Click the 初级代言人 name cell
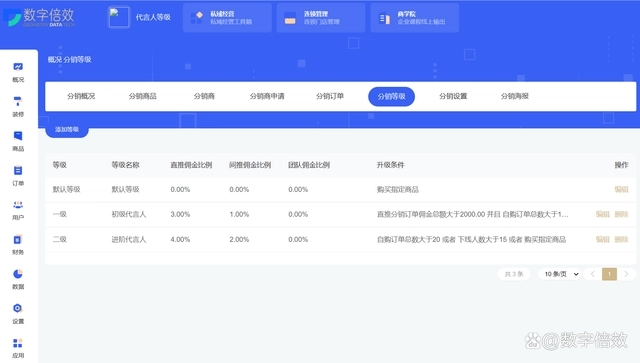 tap(129, 214)
